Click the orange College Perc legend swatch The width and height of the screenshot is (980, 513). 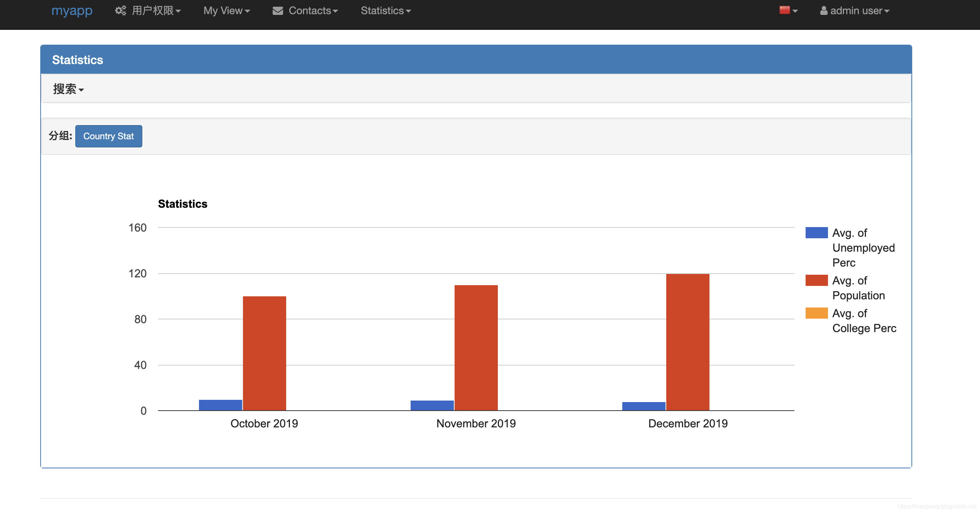click(x=816, y=313)
